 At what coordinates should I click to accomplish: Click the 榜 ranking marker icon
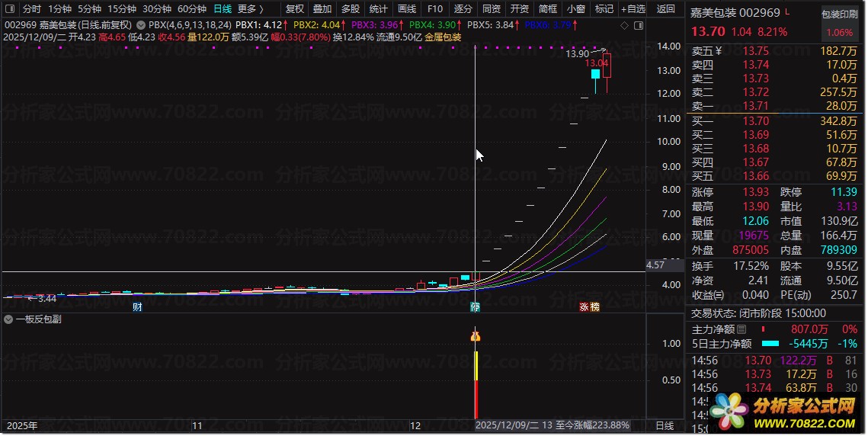click(594, 307)
